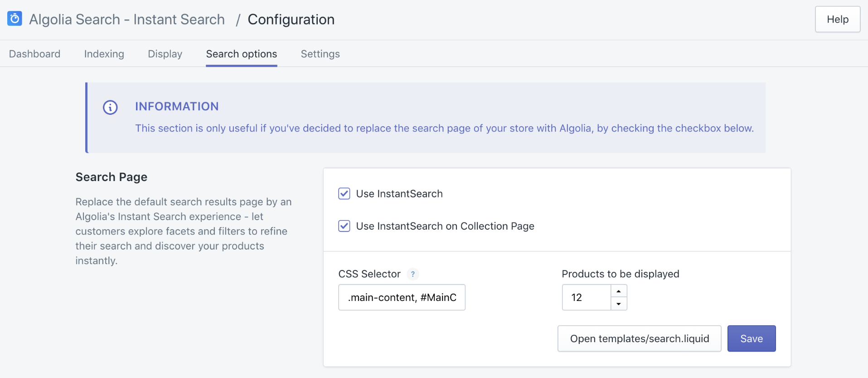Click the Configuration page title
This screenshot has width=868, height=378.
tap(291, 20)
